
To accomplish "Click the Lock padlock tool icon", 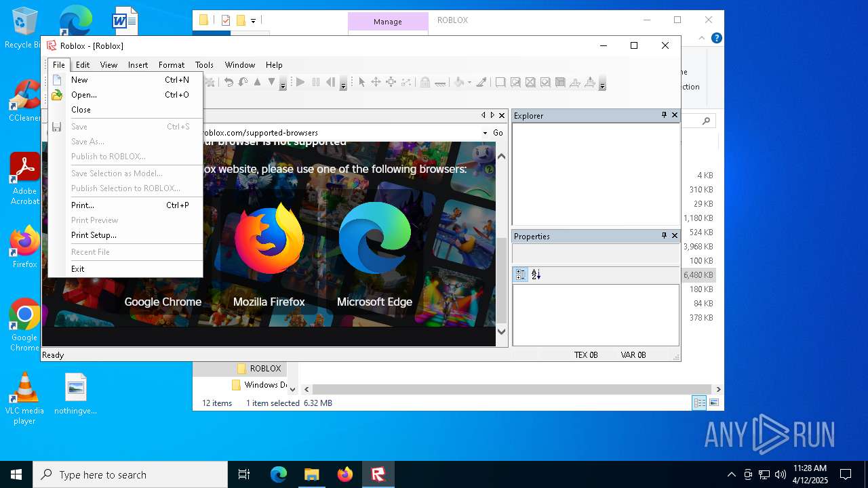I will point(425,82).
